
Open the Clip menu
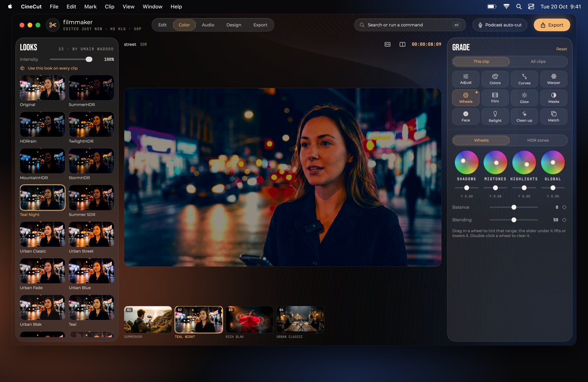pos(109,7)
